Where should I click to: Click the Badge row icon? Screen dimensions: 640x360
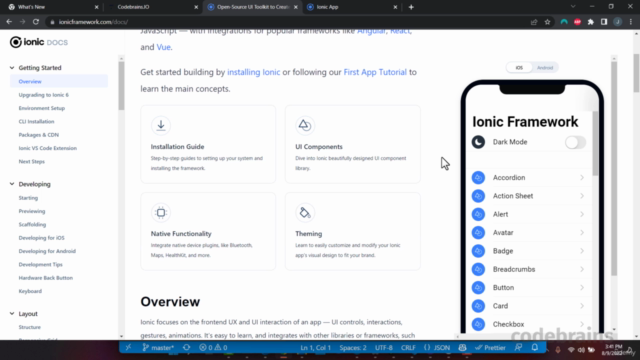coord(478,251)
